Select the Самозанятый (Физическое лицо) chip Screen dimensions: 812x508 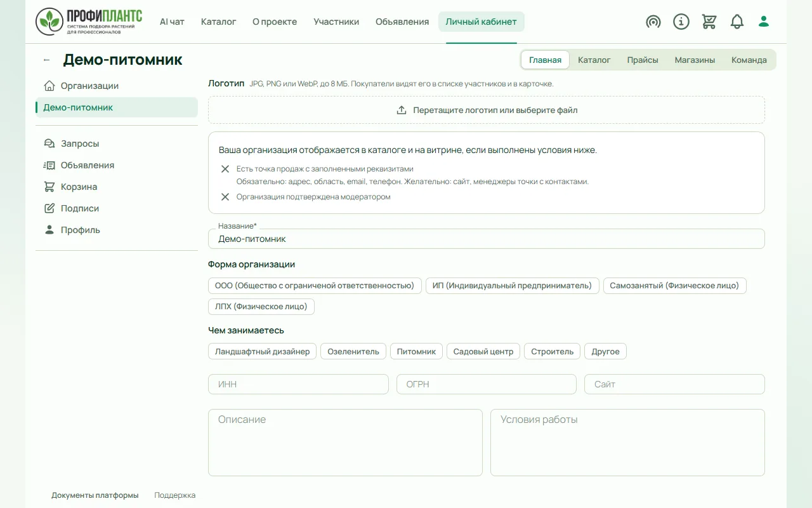pos(674,286)
